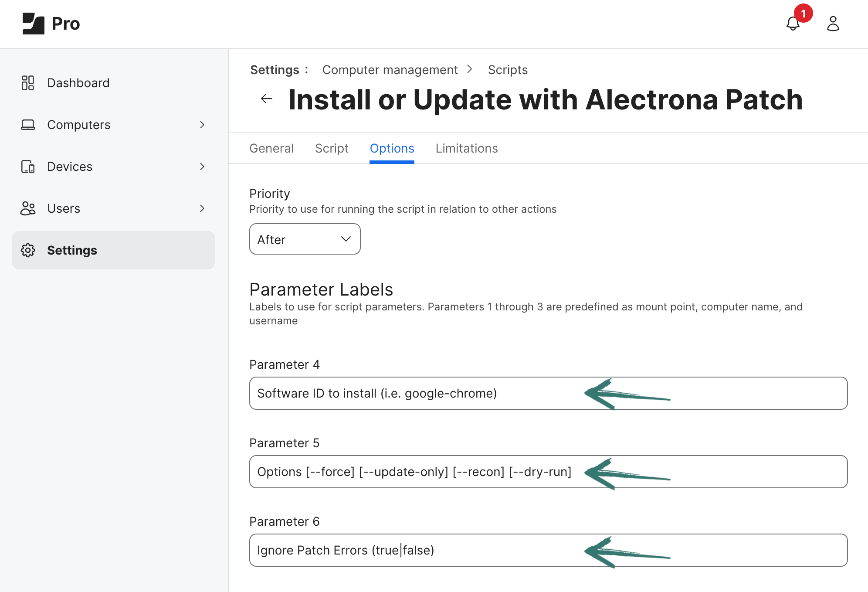Switch to the General tab
Screen dimensions: 868x592
click(271, 148)
